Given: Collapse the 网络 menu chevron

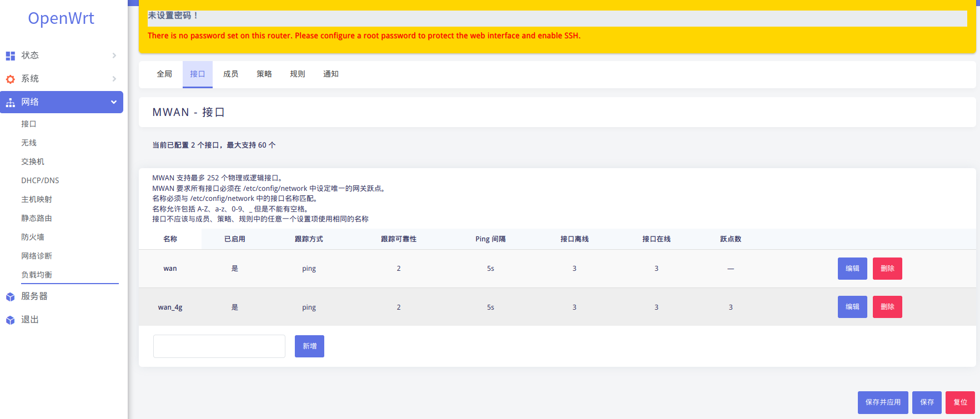Looking at the screenshot, I should pyautogui.click(x=114, y=102).
